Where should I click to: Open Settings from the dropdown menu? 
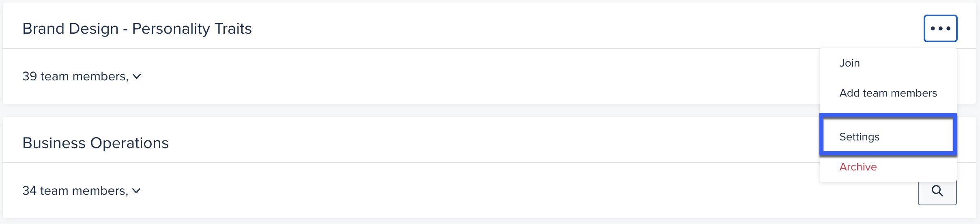click(x=859, y=137)
